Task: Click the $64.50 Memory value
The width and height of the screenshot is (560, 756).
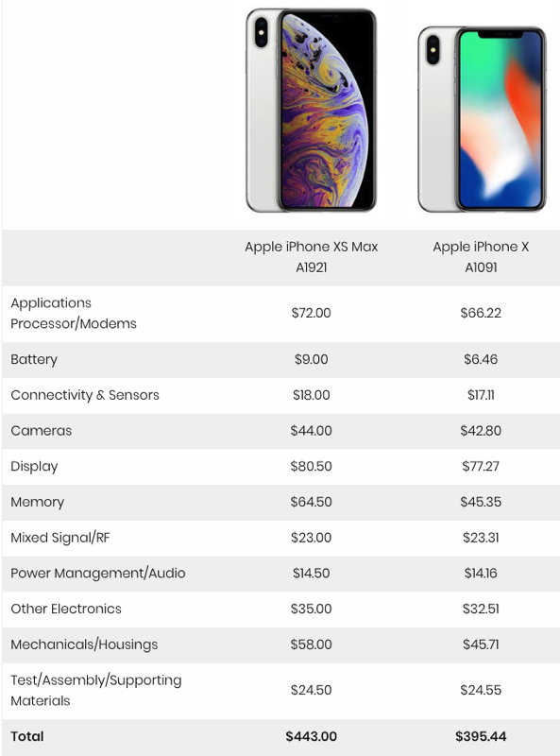Action: [311, 502]
